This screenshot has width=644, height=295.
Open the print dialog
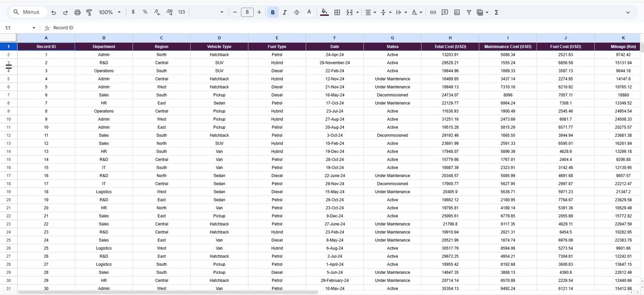click(x=76, y=12)
